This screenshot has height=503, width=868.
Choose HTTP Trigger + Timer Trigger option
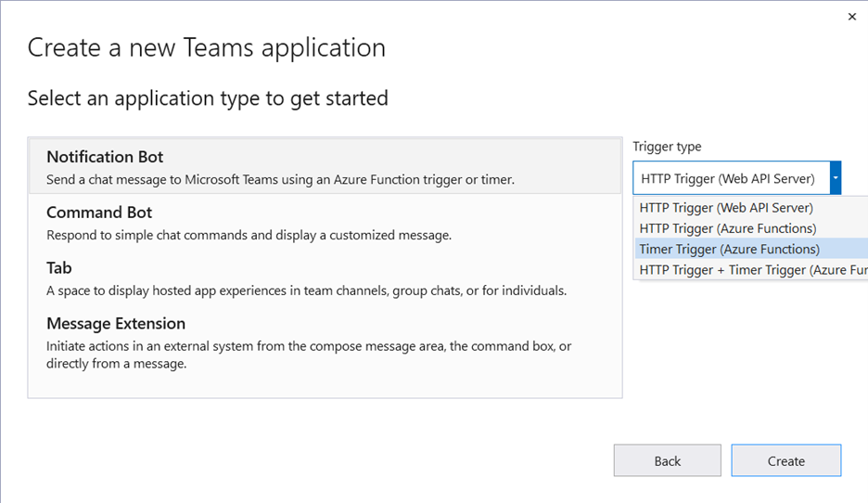tap(751, 270)
